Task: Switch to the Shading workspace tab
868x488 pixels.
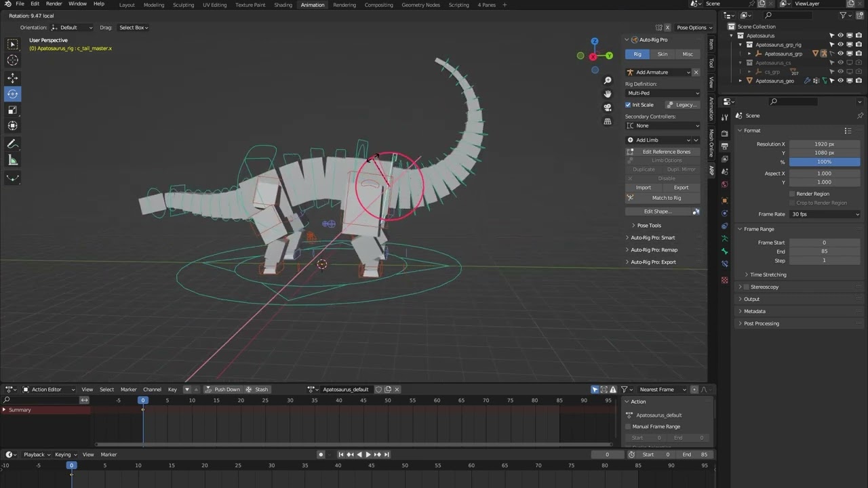Action: 283,5
